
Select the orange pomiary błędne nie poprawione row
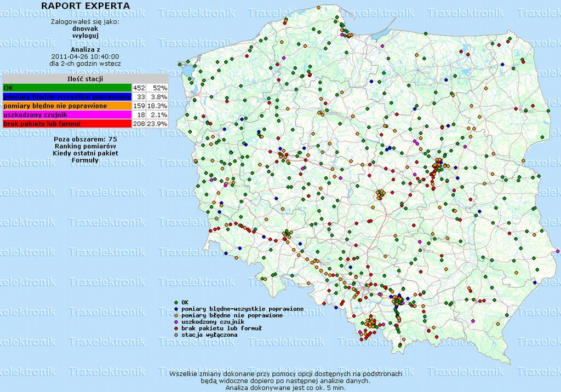[x=67, y=106]
